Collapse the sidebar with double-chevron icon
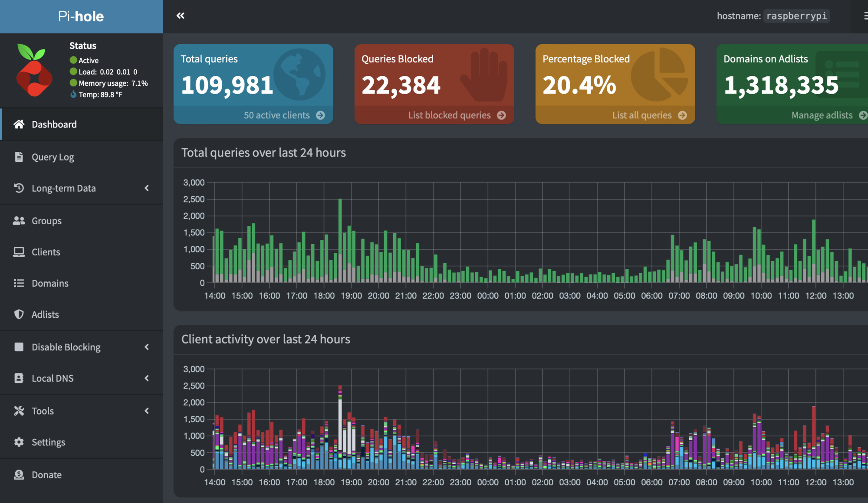Viewport: 868px width, 503px height. (181, 16)
